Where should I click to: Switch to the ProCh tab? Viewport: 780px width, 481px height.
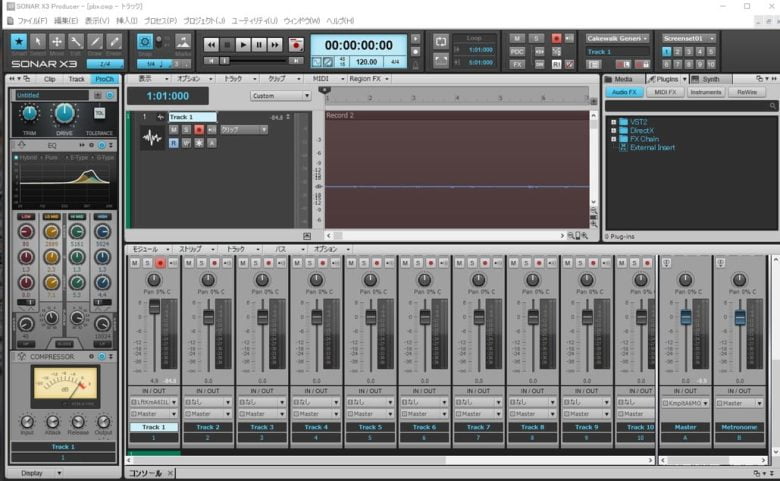tap(104, 79)
